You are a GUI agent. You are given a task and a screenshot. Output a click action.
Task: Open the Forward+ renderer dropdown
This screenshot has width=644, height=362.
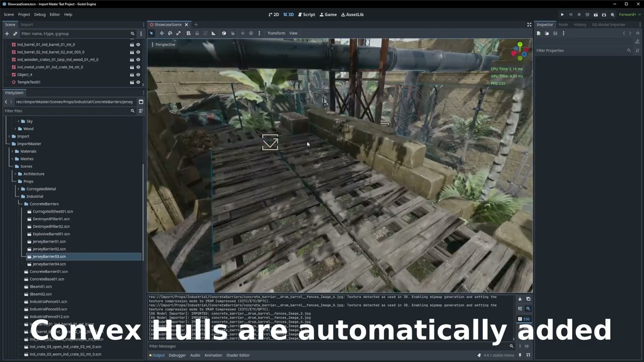629,15
